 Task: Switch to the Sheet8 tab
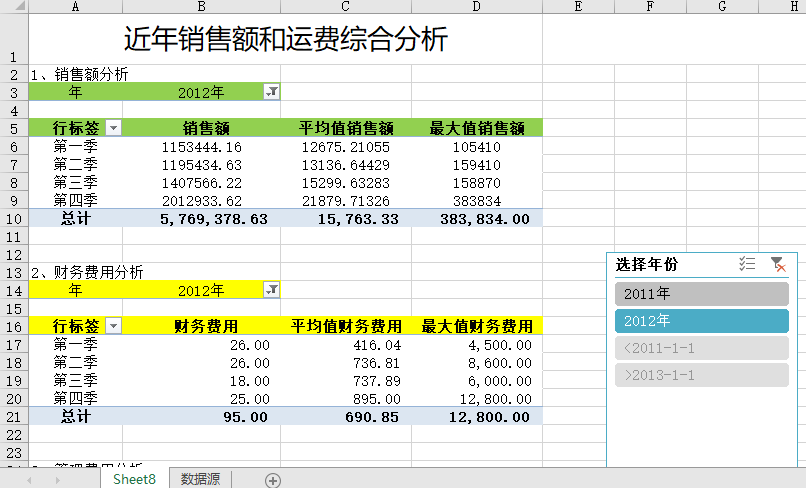(x=134, y=479)
